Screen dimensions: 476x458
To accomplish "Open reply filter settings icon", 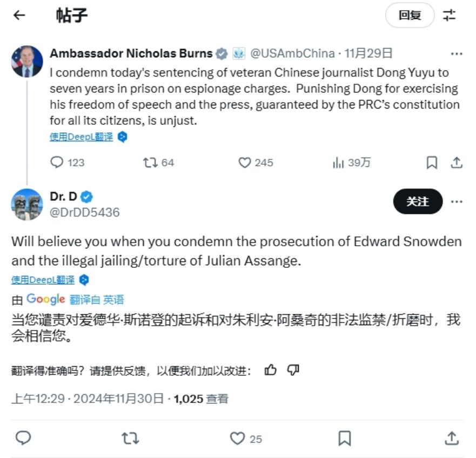I will point(449,15).
